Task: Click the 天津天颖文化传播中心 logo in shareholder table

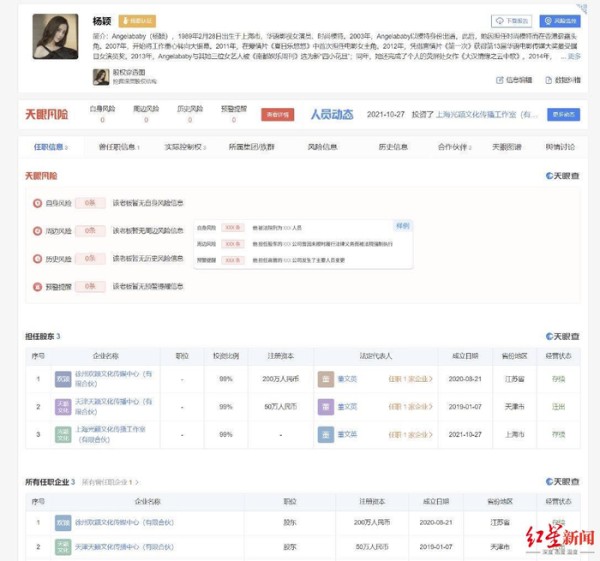Action: pos(62,407)
